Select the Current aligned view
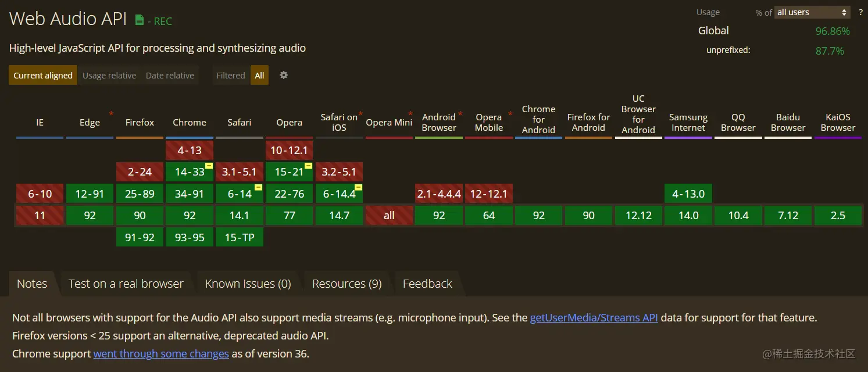Image resolution: width=868 pixels, height=372 pixels. [x=43, y=75]
